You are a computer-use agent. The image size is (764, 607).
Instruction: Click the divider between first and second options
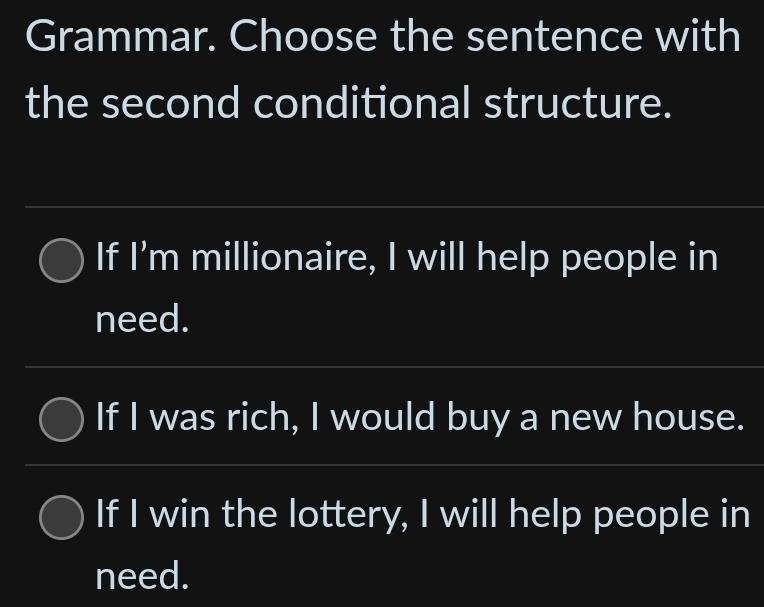pyautogui.click(x=393, y=367)
